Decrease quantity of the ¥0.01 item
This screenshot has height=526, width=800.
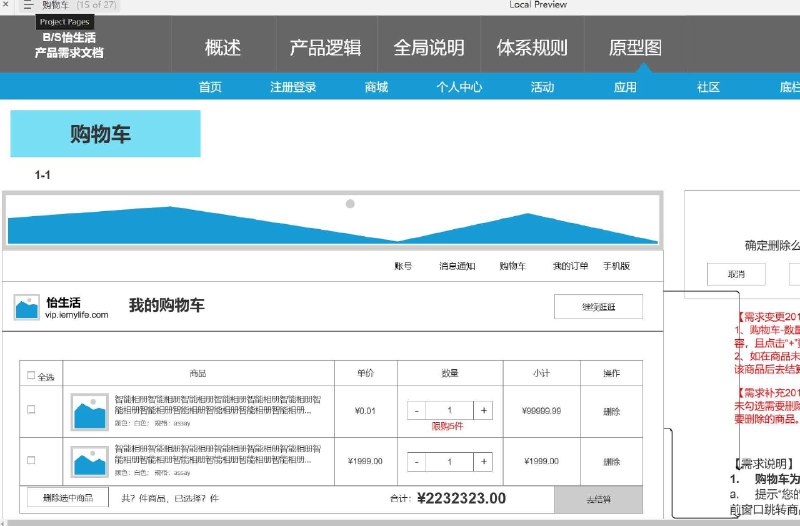[x=416, y=411]
